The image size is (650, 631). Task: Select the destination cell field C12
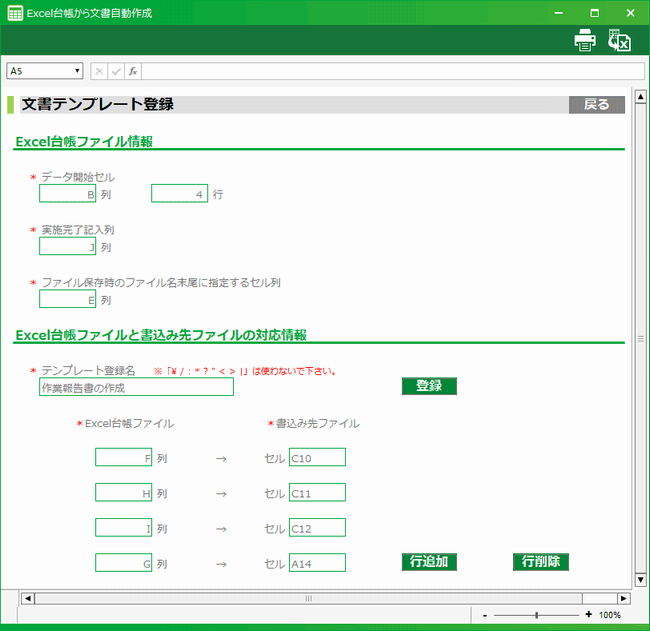click(x=317, y=528)
